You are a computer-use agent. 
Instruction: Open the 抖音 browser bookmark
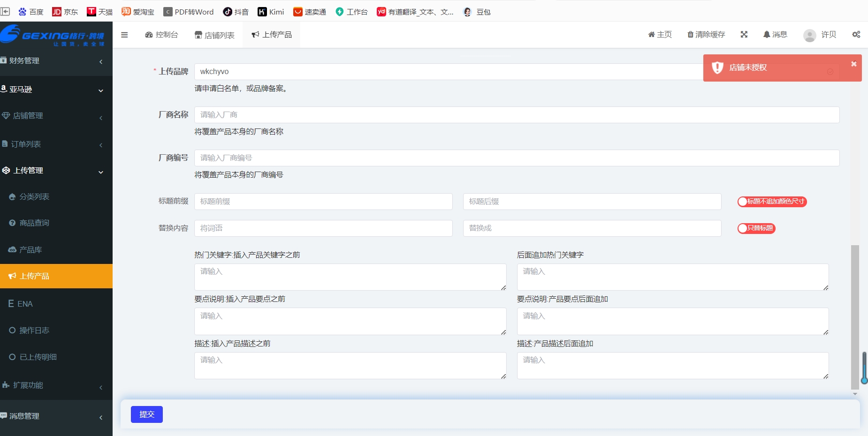click(236, 12)
